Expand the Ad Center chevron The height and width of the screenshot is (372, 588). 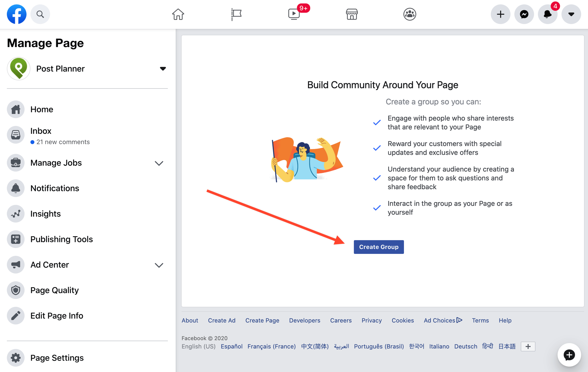[159, 265]
